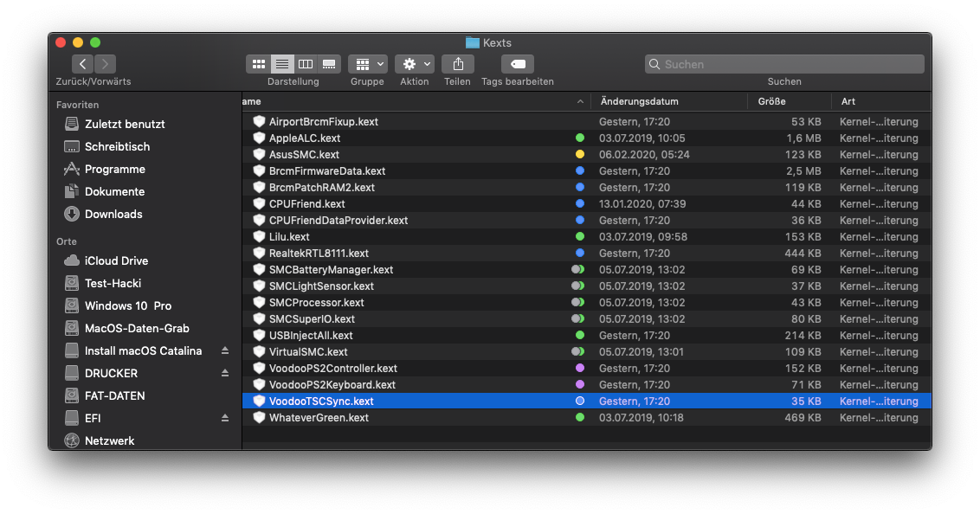
Task: Click the WhateverGreen.kext shield icon
Action: (259, 417)
